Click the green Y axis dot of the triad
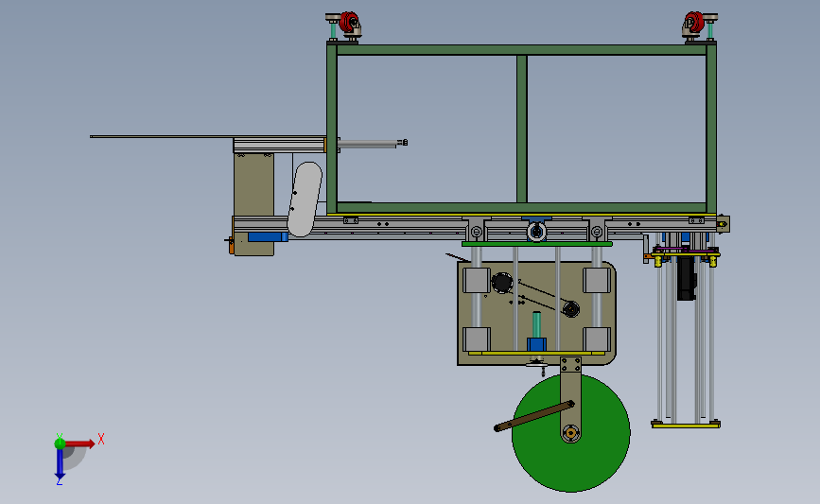Image resolution: width=820 pixels, height=504 pixels. coord(60,443)
